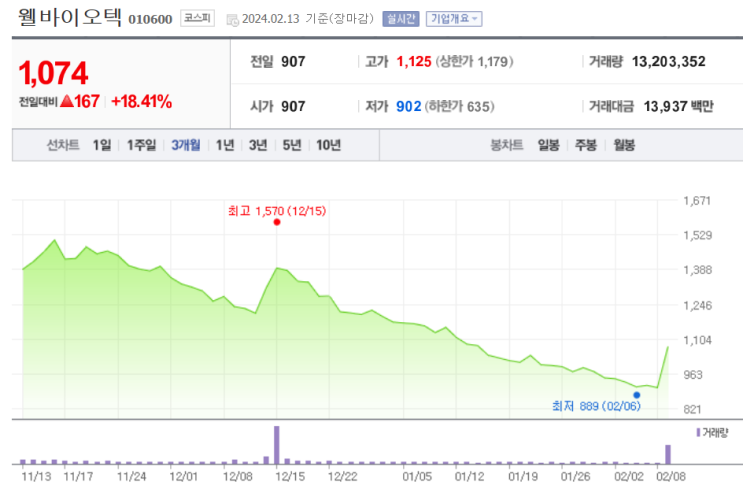
Task: Click the blue low point marker at 02/06
Action: click(x=637, y=395)
